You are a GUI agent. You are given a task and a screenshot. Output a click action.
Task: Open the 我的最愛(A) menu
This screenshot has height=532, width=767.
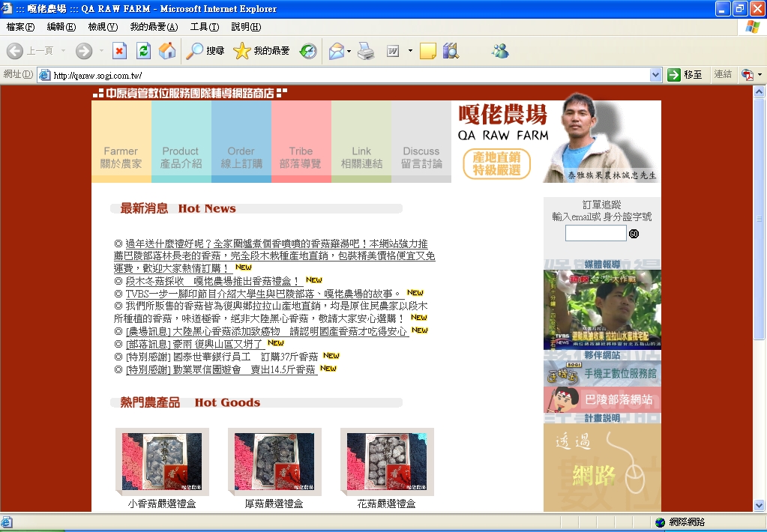coord(154,27)
